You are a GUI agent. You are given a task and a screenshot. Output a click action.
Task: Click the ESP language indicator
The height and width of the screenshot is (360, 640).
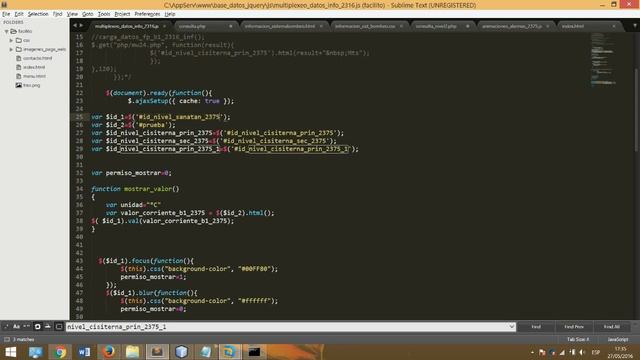tap(596, 352)
